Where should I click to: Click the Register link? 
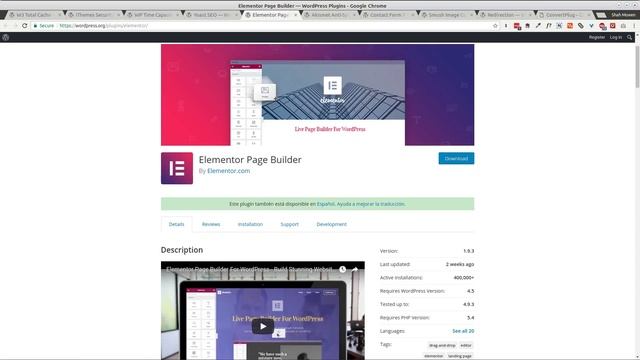(597, 37)
